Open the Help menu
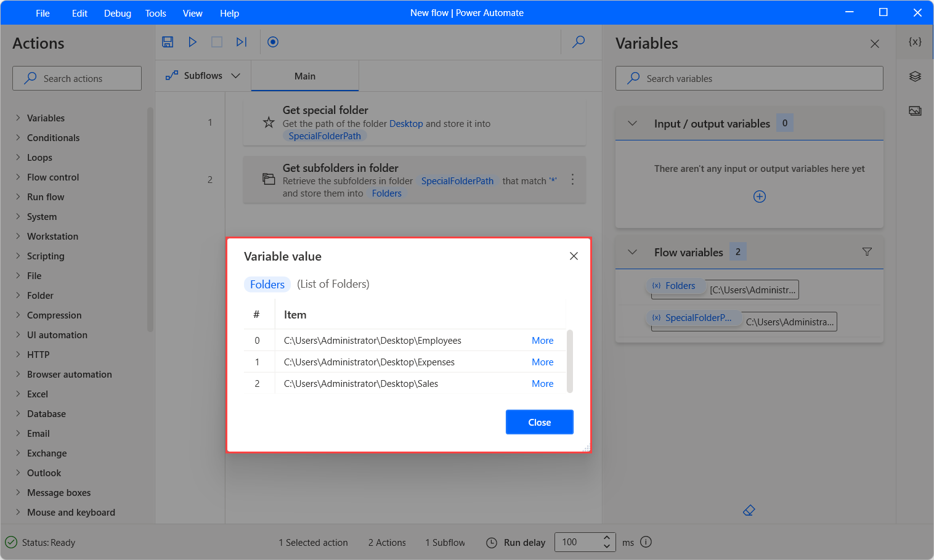The image size is (934, 560). click(229, 13)
